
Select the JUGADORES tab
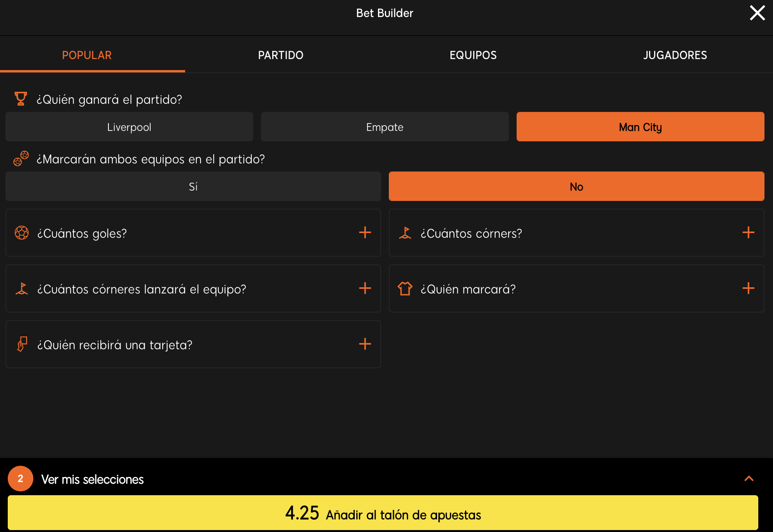pyautogui.click(x=675, y=55)
